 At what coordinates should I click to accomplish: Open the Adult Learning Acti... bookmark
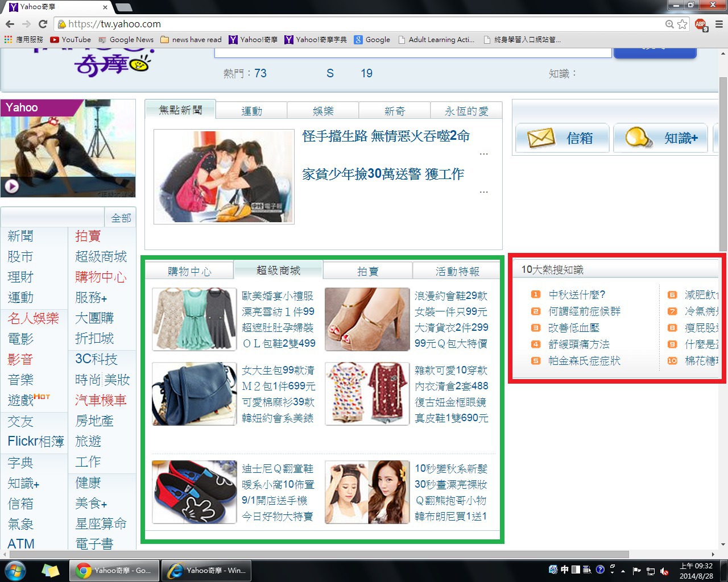coord(436,39)
